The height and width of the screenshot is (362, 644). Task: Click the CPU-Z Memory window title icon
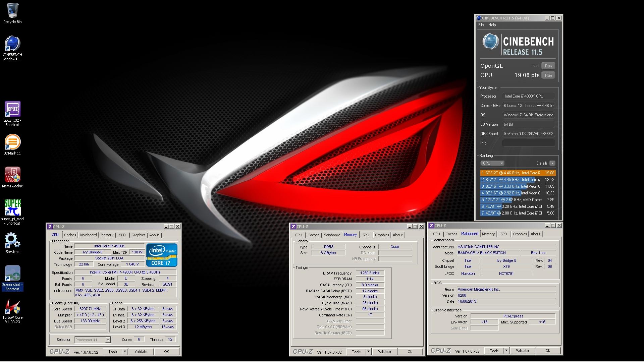[293, 227]
